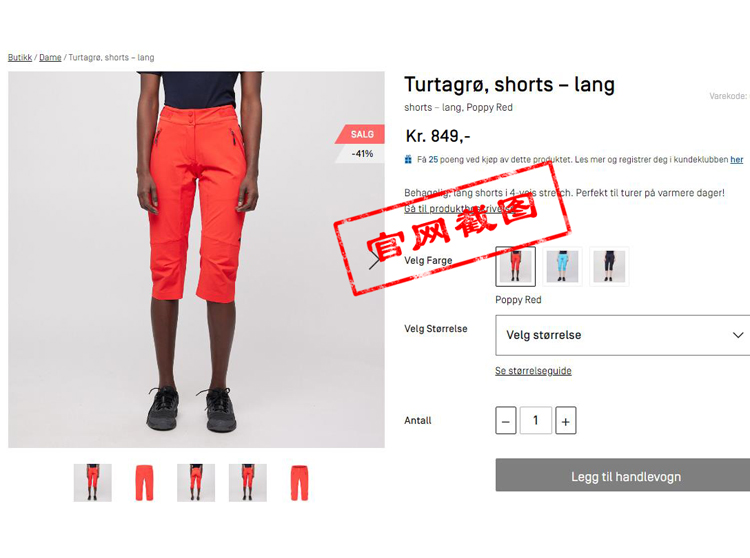Open the Velg størrelse size dropdown
750x558 pixels.
tap(623, 335)
